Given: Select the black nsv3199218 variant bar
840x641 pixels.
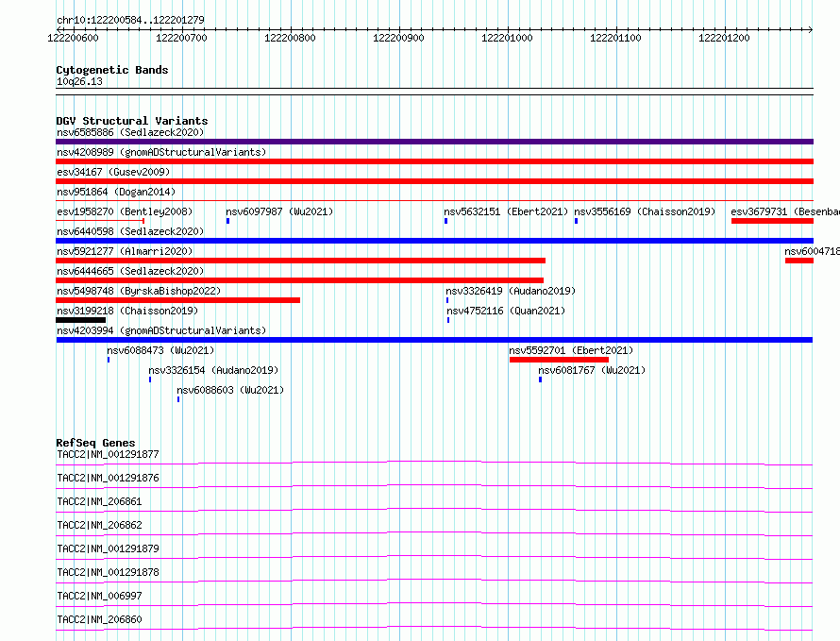Looking at the screenshot, I should (x=81, y=320).
